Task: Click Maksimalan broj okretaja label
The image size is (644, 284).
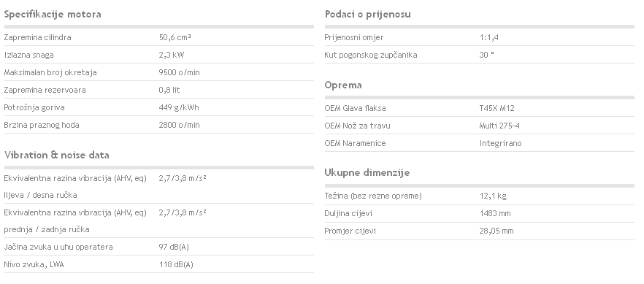Action: 50,72
